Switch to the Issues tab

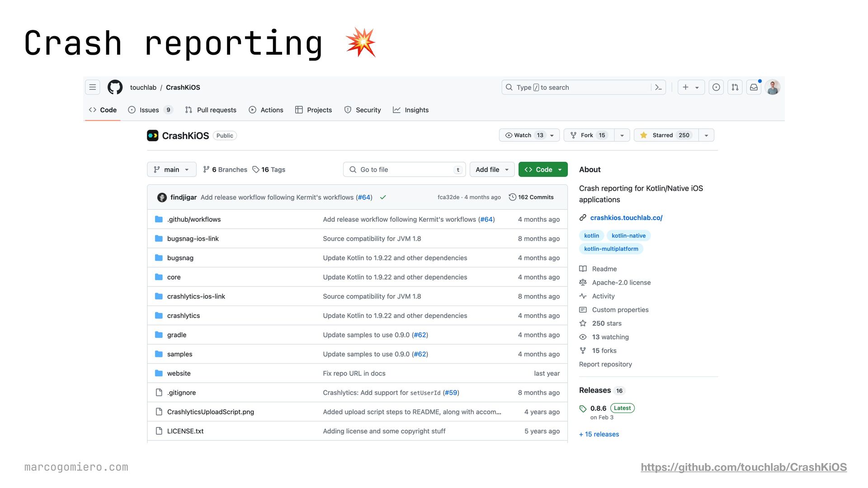pyautogui.click(x=151, y=110)
